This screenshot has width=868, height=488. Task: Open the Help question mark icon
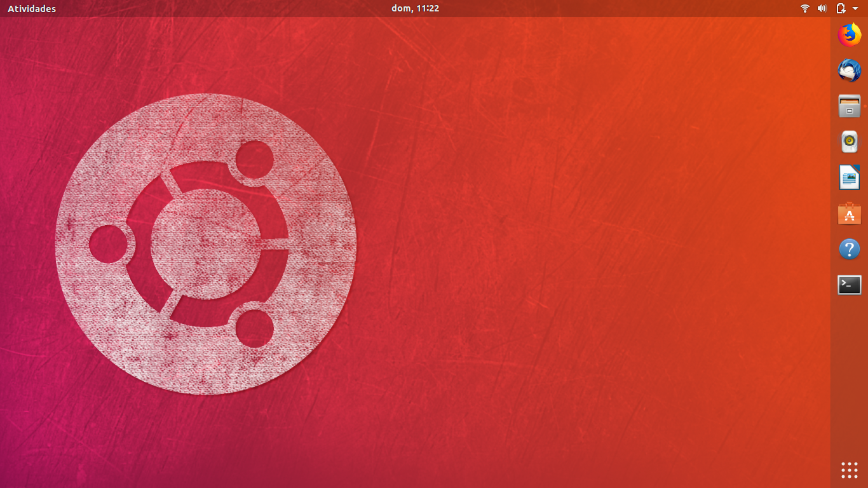coord(850,249)
